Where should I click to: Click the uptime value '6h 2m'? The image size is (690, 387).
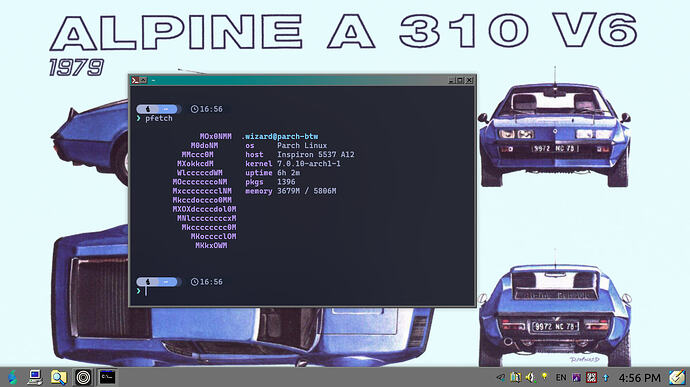[288, 173]
